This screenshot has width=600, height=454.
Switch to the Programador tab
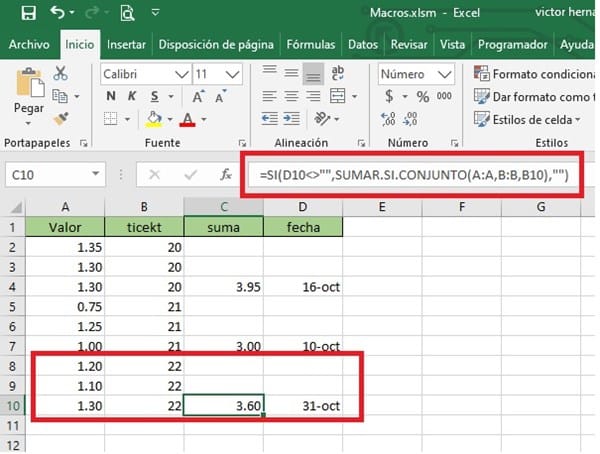tap(512, 44)
